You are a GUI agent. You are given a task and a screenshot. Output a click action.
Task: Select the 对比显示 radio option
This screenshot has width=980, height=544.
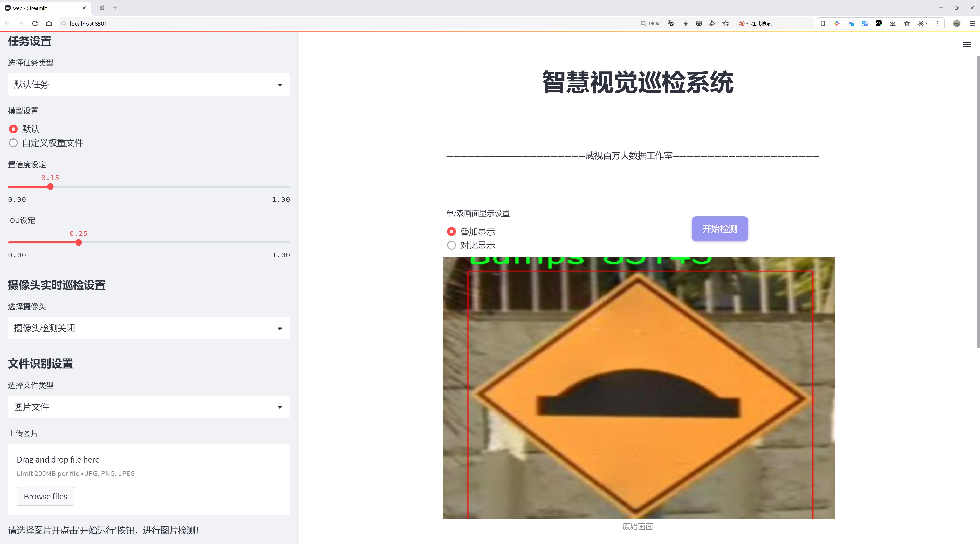click(451, 245)
